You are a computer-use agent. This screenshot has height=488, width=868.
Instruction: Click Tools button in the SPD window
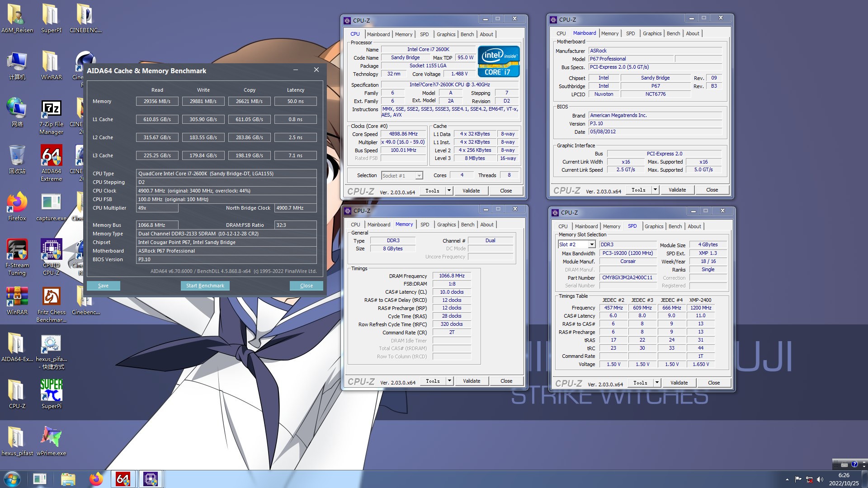[640, 383]
